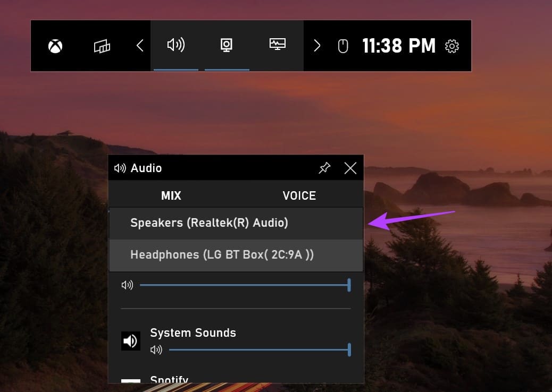552x392 pixels.
Task: Adjust the System Sounds volume slider
Action: tap(260, 350)
